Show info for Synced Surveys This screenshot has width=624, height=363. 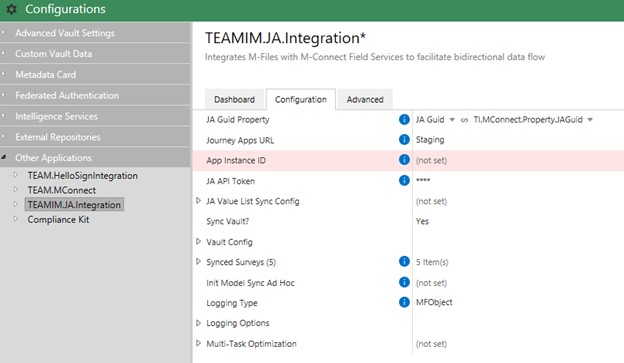404,262
